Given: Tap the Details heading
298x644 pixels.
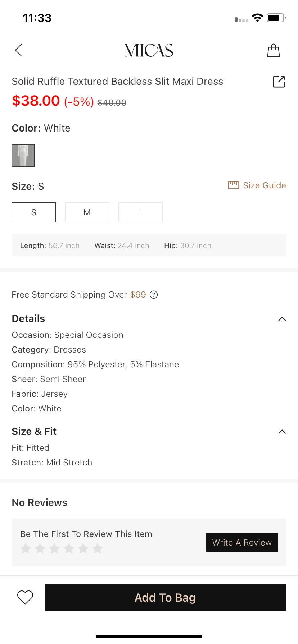Looking at the screenshot, I should [x=28, y=319].
